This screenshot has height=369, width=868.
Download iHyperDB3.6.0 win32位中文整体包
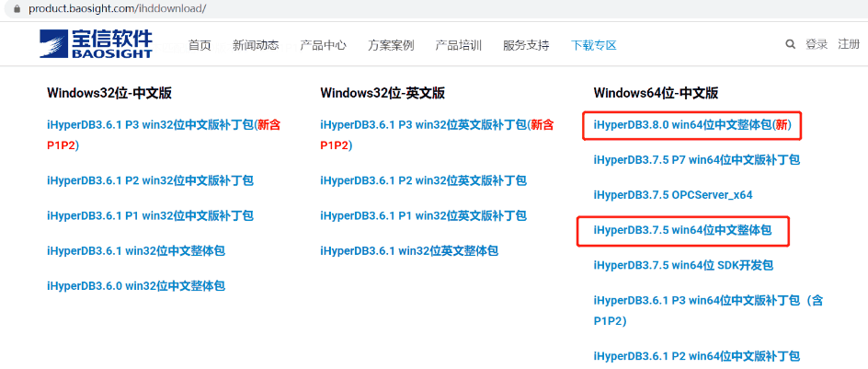click(x=136, y=286)
